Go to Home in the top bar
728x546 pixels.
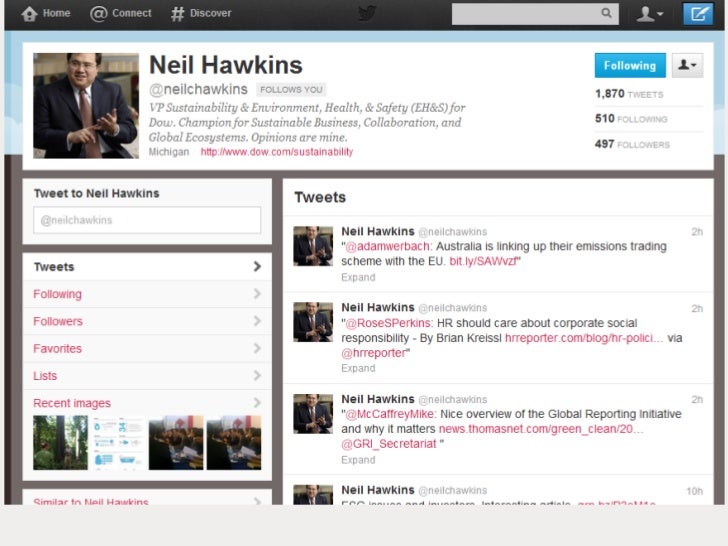pos(46,13)
